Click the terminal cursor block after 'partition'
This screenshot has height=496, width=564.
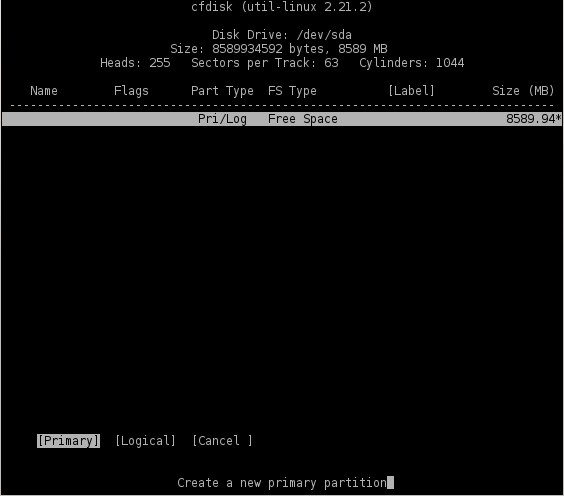pos(391,483)
